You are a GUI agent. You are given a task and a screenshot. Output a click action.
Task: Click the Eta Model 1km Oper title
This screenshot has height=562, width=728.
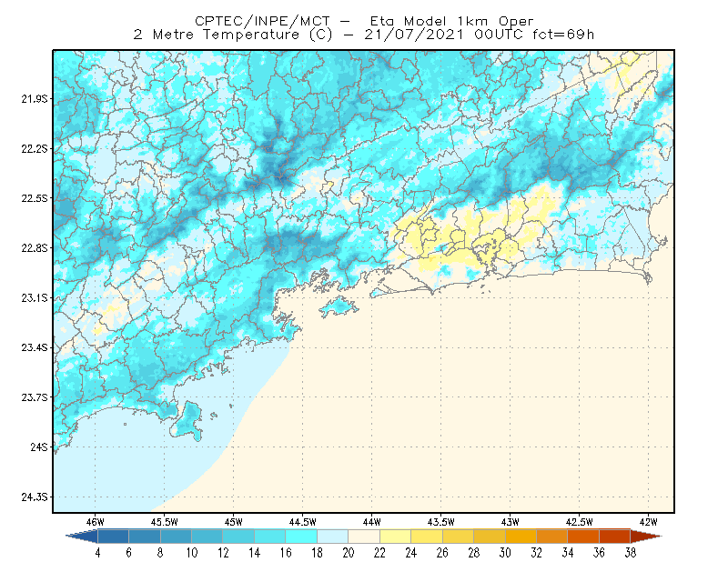451,21
